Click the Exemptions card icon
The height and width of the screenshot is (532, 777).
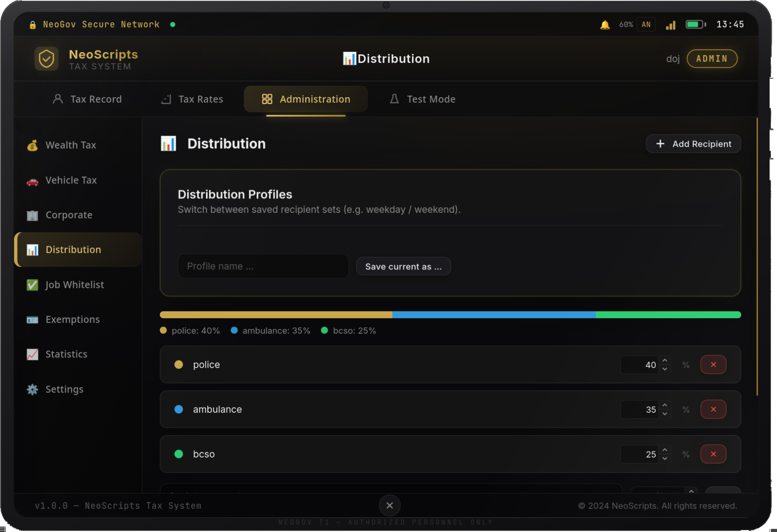(32, 320)
